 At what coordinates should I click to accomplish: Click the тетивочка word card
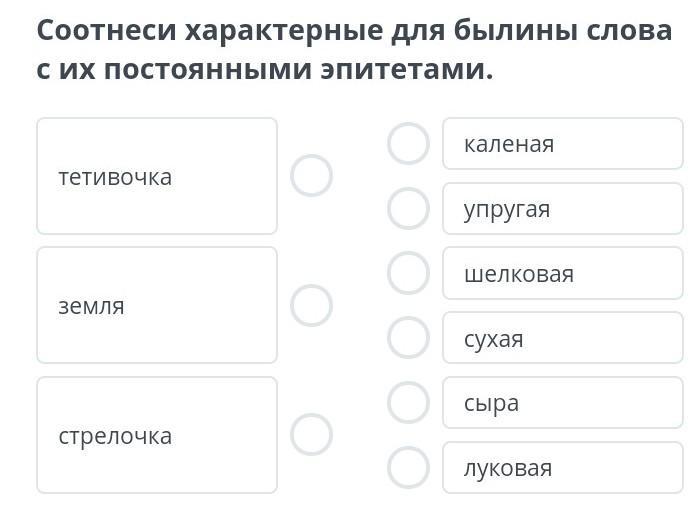[157, 176]
